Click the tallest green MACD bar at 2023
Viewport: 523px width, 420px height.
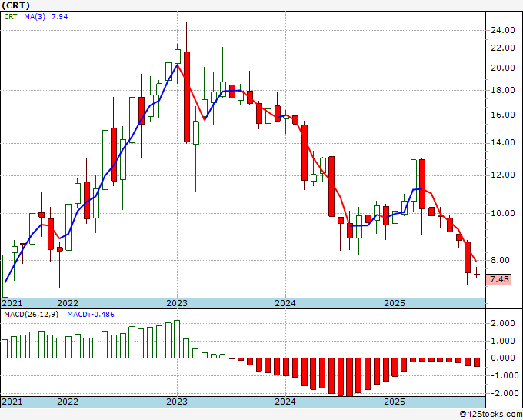[x=177, y=339]
